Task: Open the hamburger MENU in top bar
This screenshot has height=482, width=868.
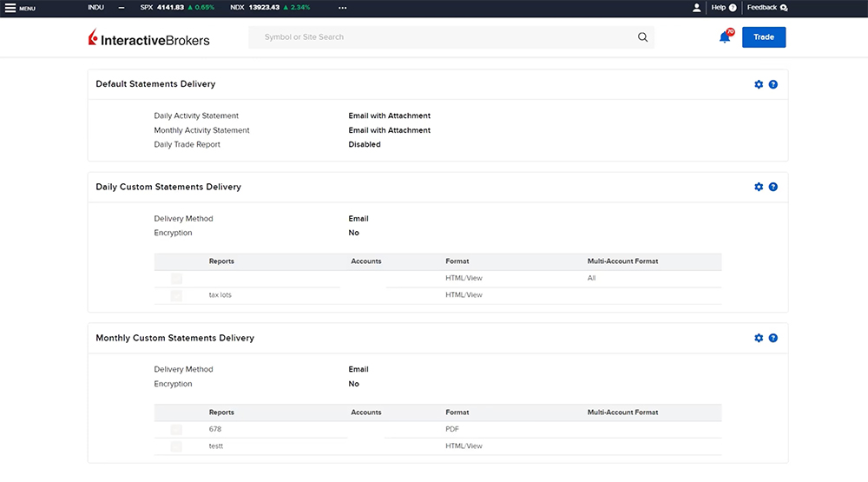Action: point(20,8)
